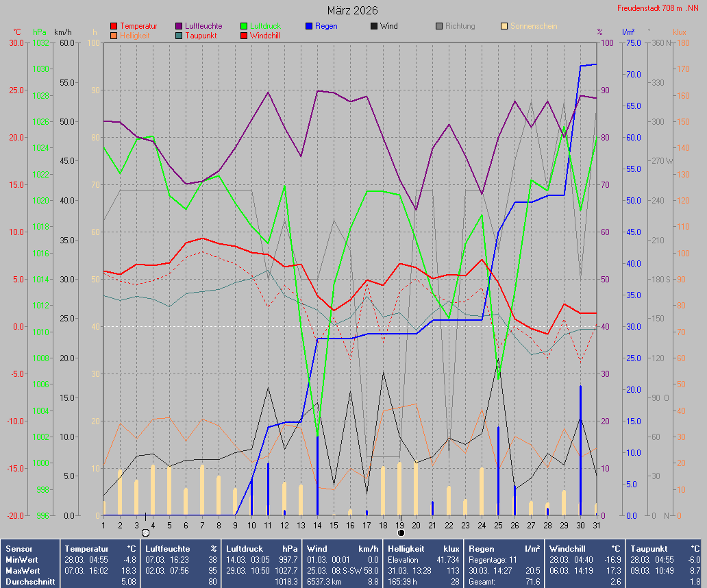Click the red Temperatur legend swatch
The width and height of the screenshot is (707, 588).
point(114,26)
